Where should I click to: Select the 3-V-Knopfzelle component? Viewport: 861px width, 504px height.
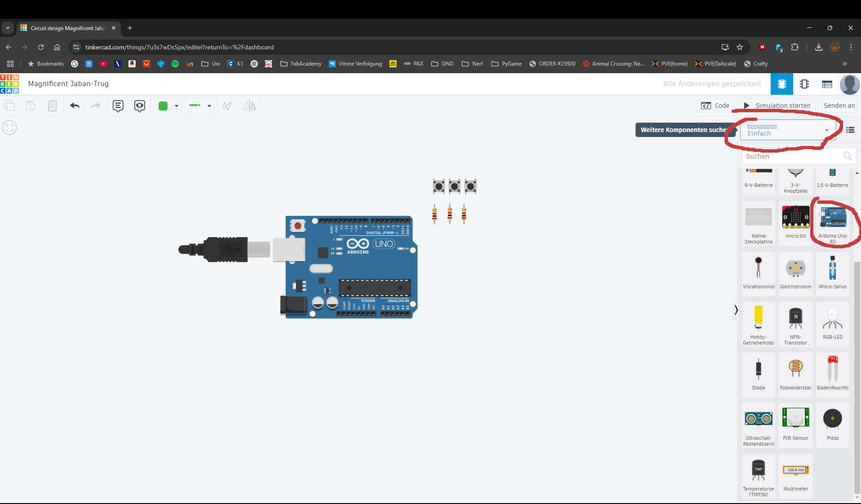pos(795,181)
